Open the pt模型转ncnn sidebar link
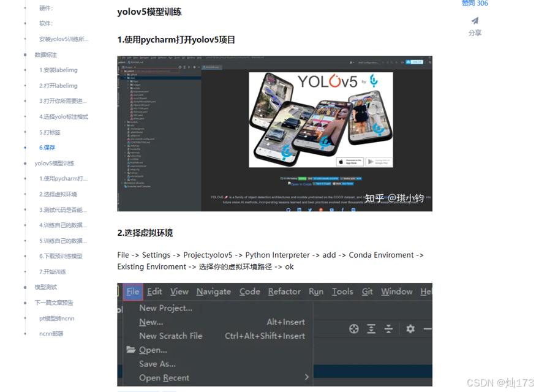 point(56,318)
